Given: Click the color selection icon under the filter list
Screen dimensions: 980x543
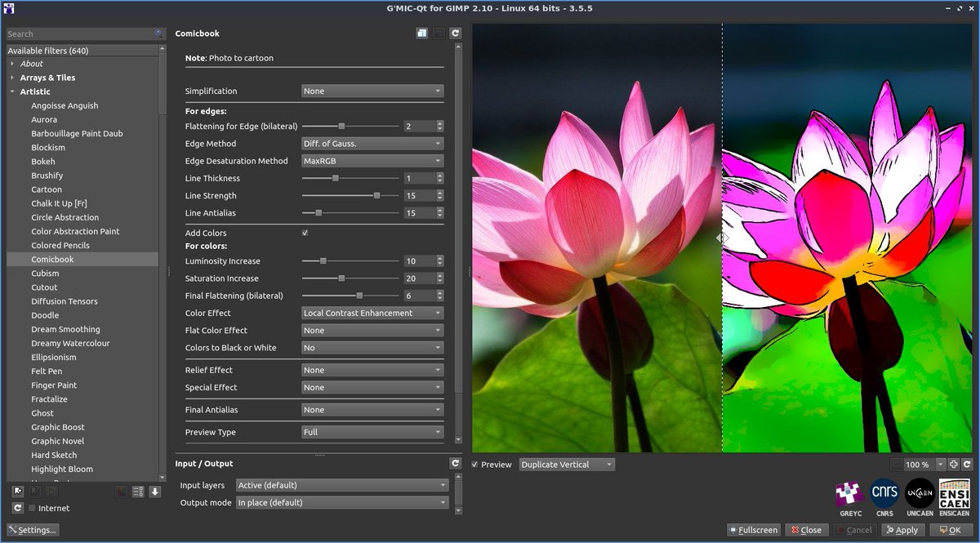Looking at the screenshot, I should click(x=122, y=492).
